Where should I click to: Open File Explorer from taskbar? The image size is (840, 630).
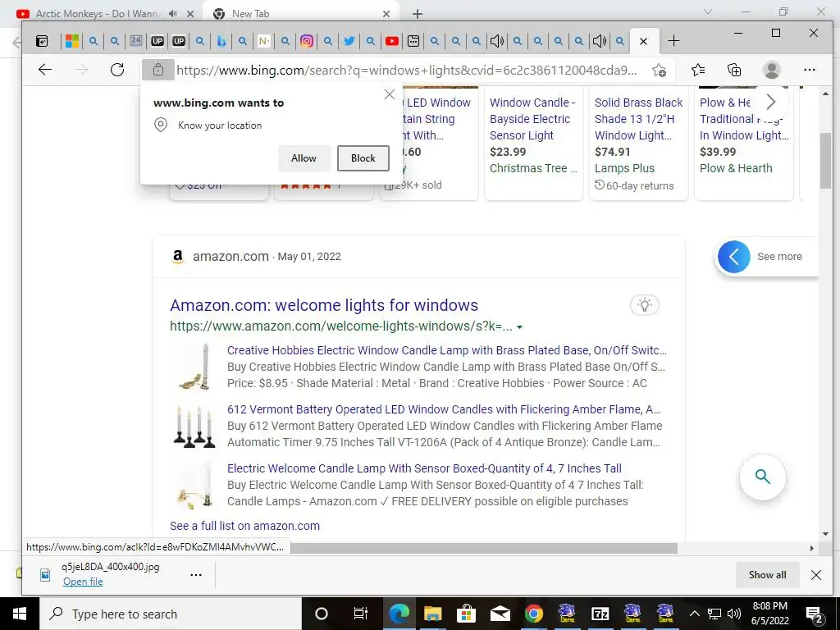pyautogui.click(x=433, y=614)
